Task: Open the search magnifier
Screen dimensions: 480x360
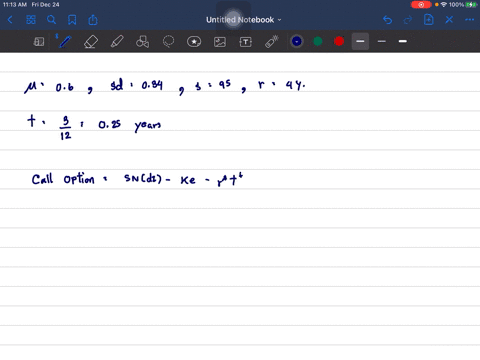Action: 51,20
